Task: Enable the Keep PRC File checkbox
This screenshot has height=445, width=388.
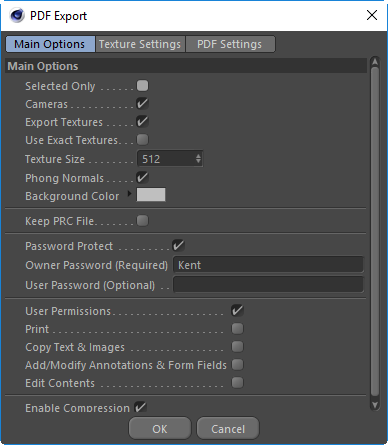Action: [x=142, y=221]
